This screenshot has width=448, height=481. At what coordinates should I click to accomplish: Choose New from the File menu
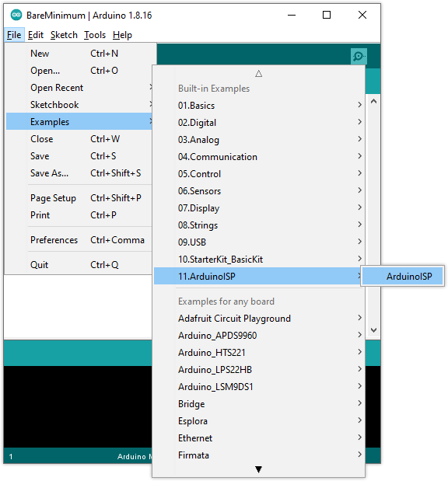point(79,54)
